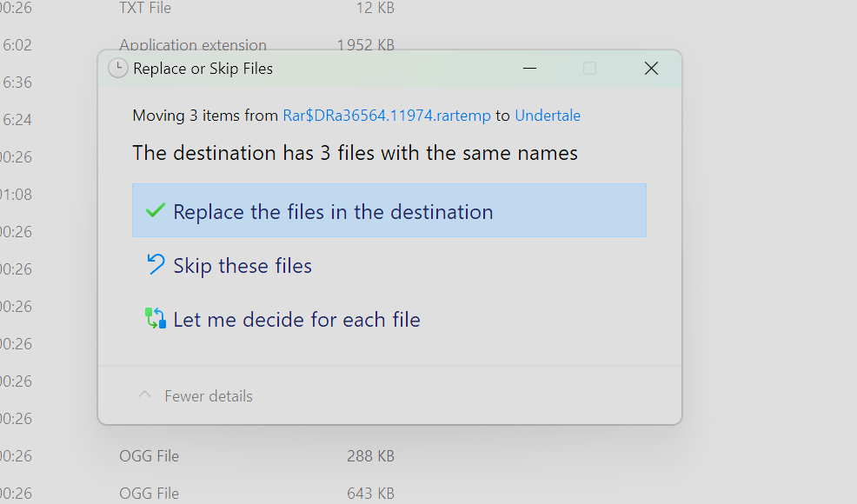
Task: Collapse details using the Fewer details chevron
Action: pyautogui.click(x=144, y=395)
